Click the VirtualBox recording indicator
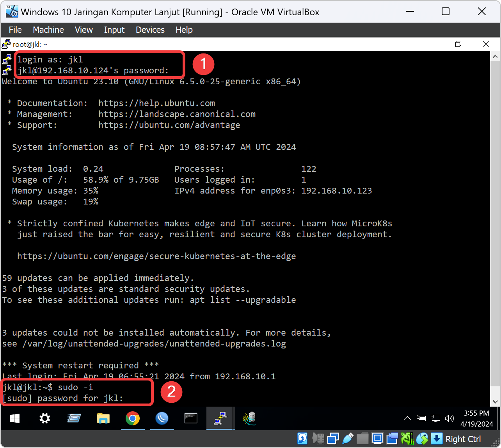This screenshot has width=501, height=448. (393, 439)
